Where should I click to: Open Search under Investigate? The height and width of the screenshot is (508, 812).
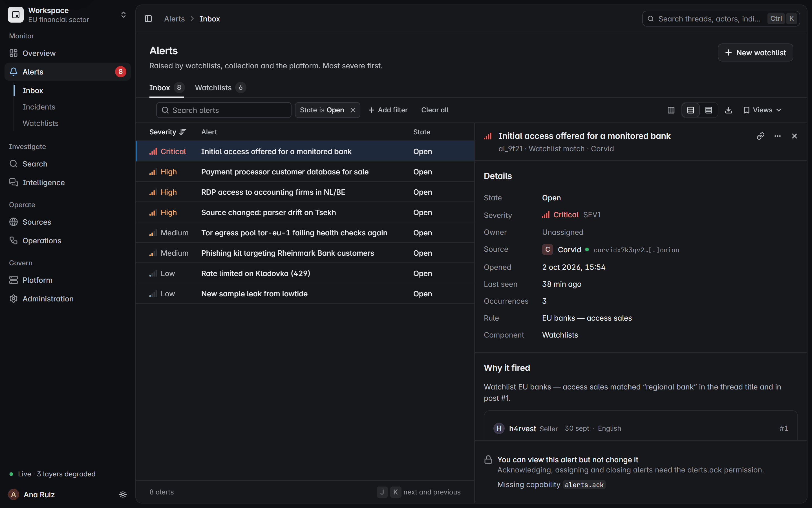[x=67, y=164]
